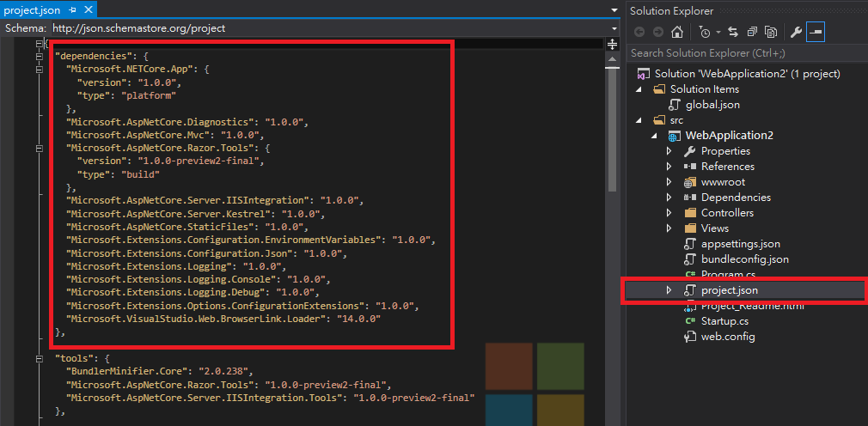
Task: Click the Controllers folder icon
Action: (x=690, y=213)
